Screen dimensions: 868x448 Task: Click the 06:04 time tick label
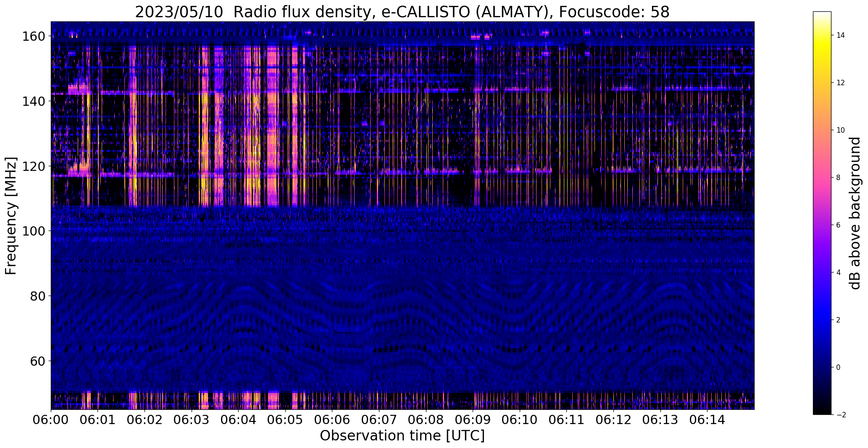(x=239, y=420)
